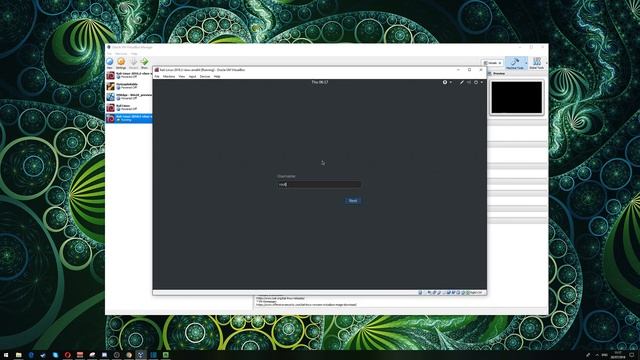Click the VM preview thumbnail
The height and width of the screenshot is (360, 640).
tap(517, 97)
